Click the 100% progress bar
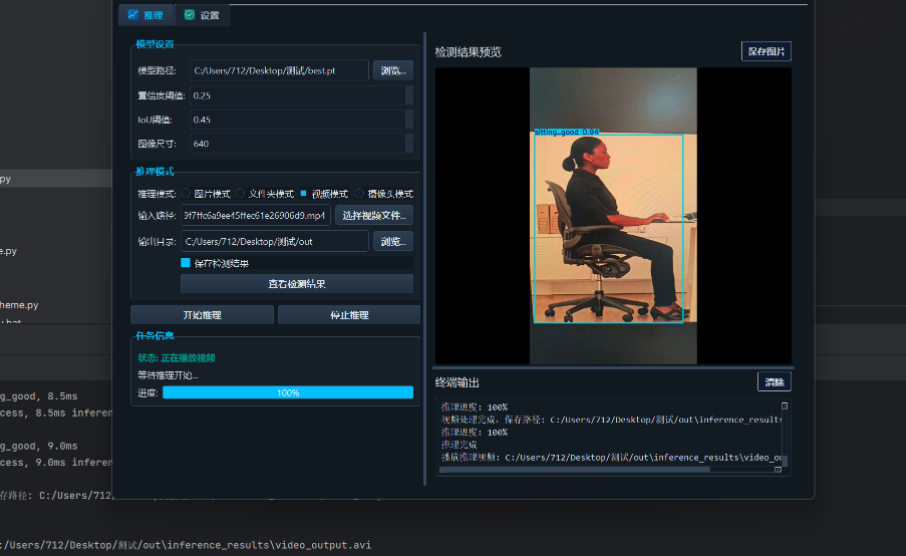906x556 pixels. [288, 392]
